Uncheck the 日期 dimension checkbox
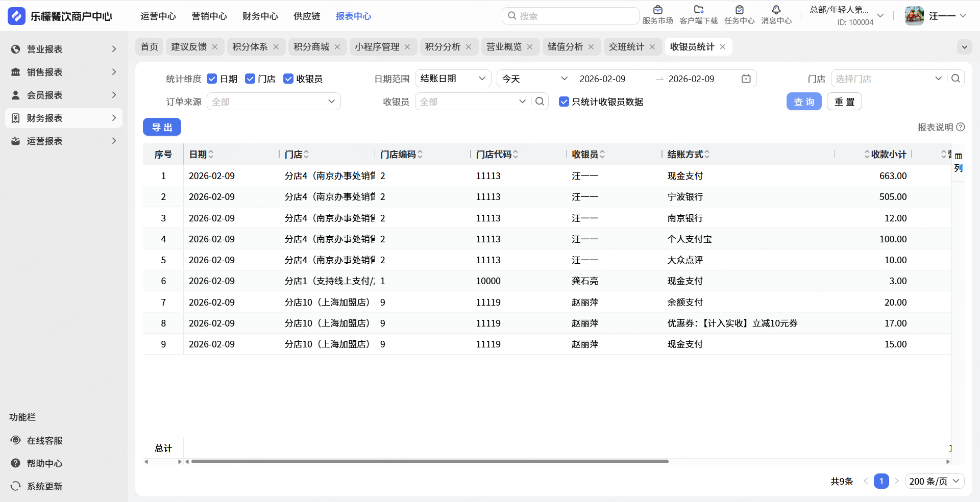Image resolution: width=980 pixels, height=502 pixels. [212, 79]
